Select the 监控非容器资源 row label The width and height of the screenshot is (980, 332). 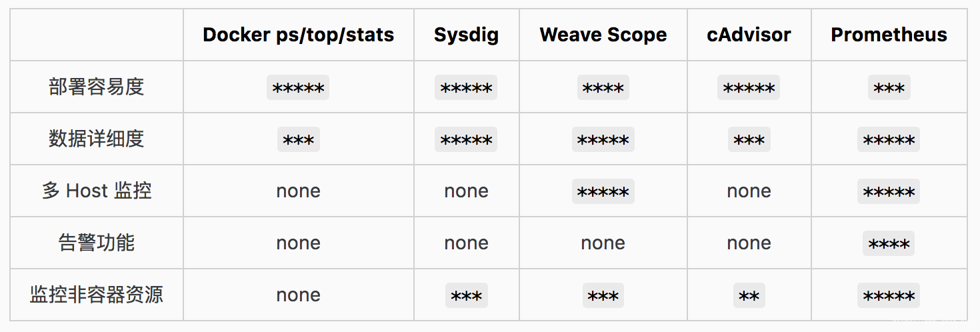point(97,295)
